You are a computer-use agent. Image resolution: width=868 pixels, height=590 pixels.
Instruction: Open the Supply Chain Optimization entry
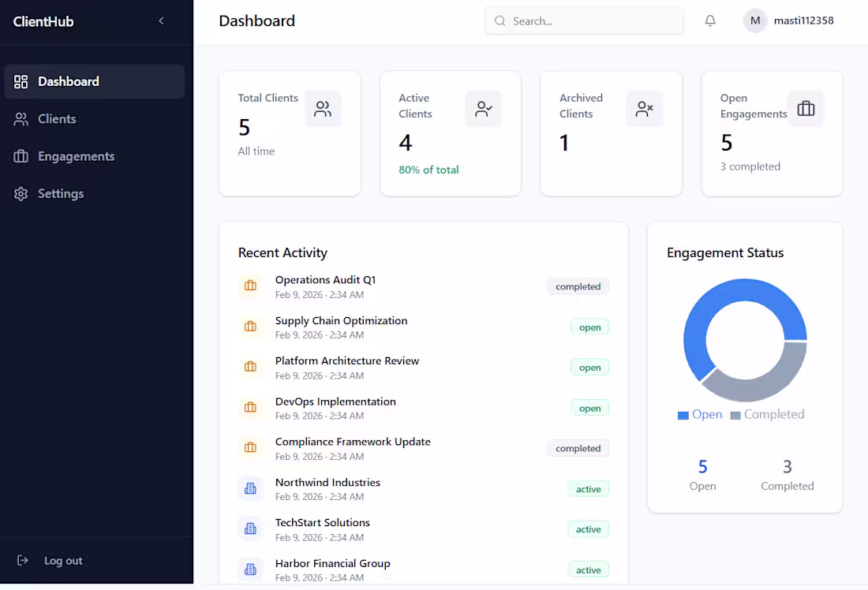[x=341, y=320]
